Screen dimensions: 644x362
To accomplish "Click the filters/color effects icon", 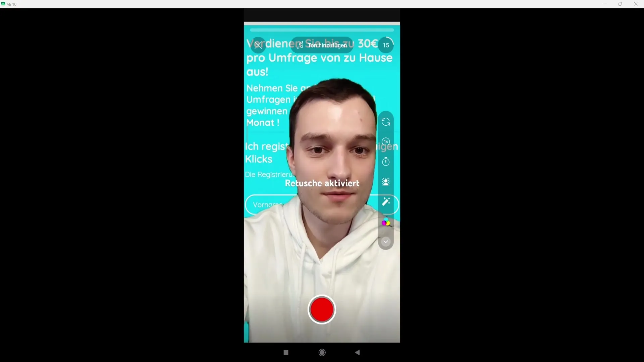I will [385, 222].
